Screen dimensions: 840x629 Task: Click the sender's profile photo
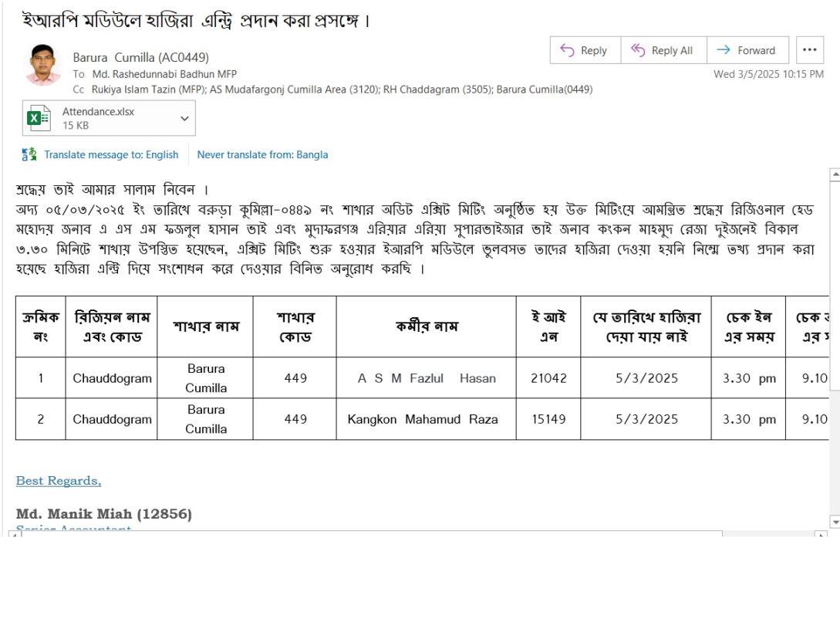point(43,65)
